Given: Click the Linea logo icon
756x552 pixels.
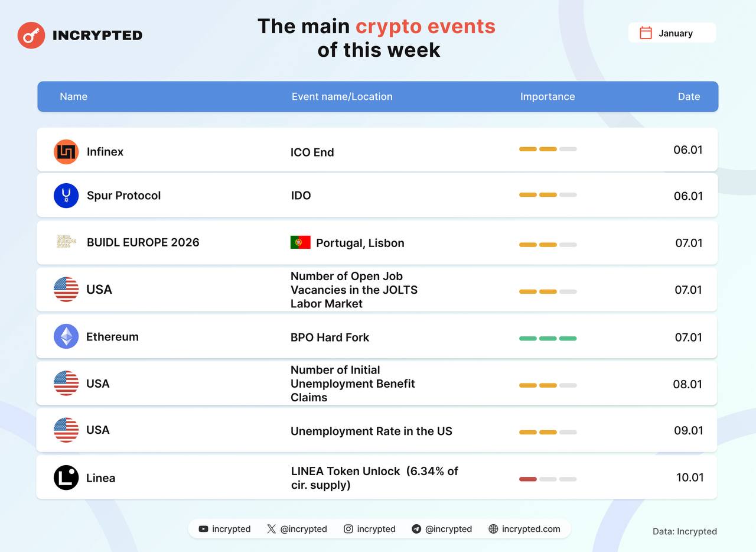Looking at the screenshot, I should click(66, 478).
